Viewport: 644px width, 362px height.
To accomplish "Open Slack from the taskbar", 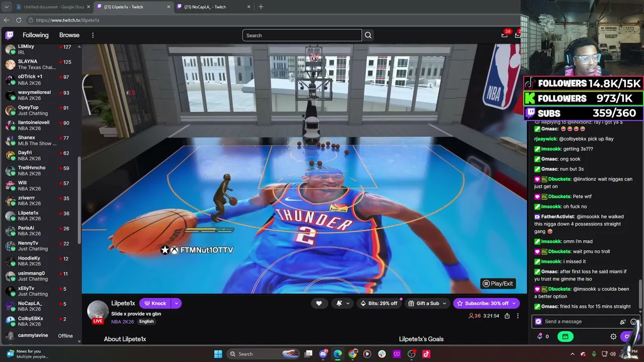I will pos(382,354).
